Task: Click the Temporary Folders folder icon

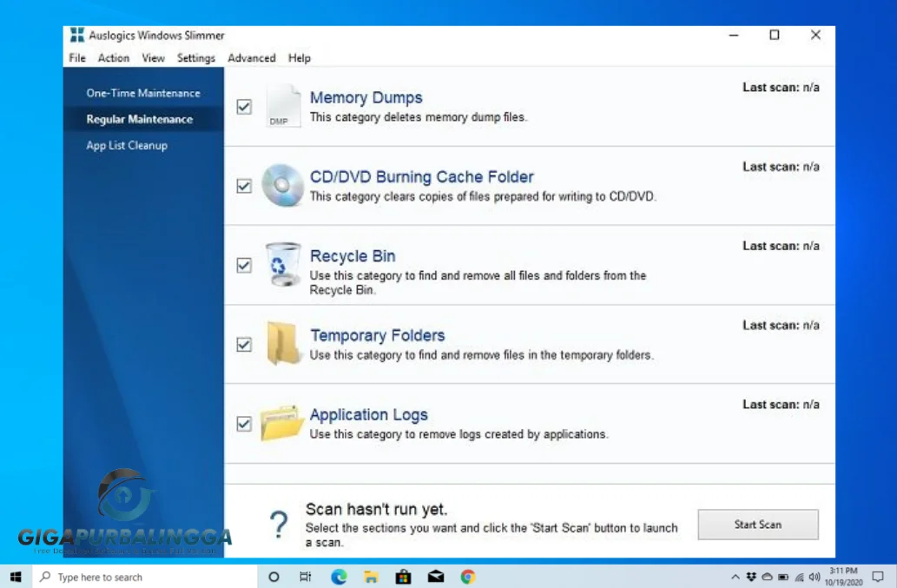Action: [280, 342]
